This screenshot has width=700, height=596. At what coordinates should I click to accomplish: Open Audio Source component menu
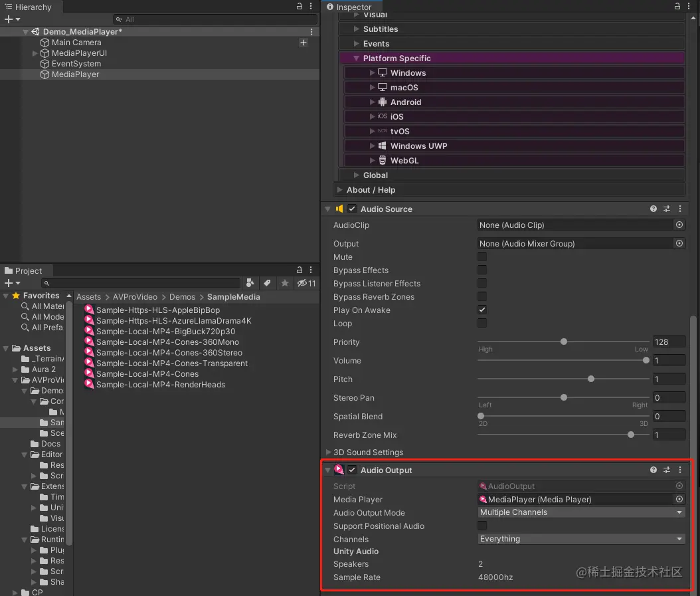(x=680, y=209)
